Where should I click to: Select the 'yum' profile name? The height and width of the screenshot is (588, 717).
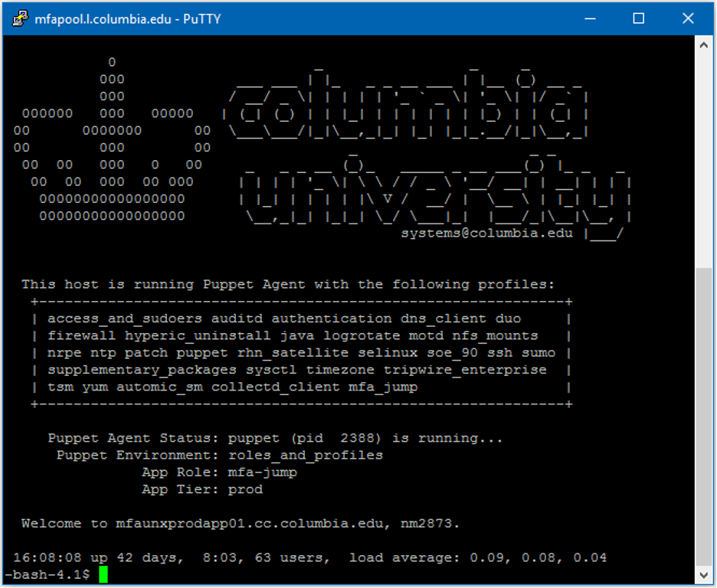click(95, 387)
